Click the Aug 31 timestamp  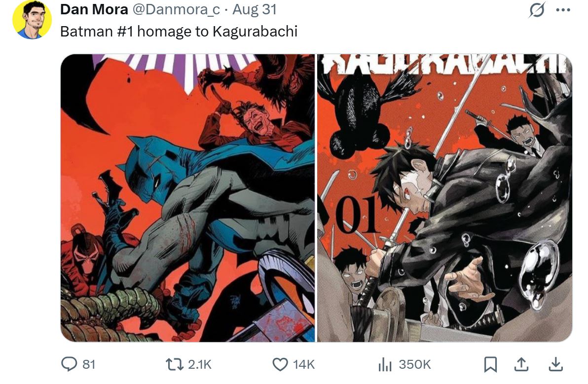coord(255,9)
